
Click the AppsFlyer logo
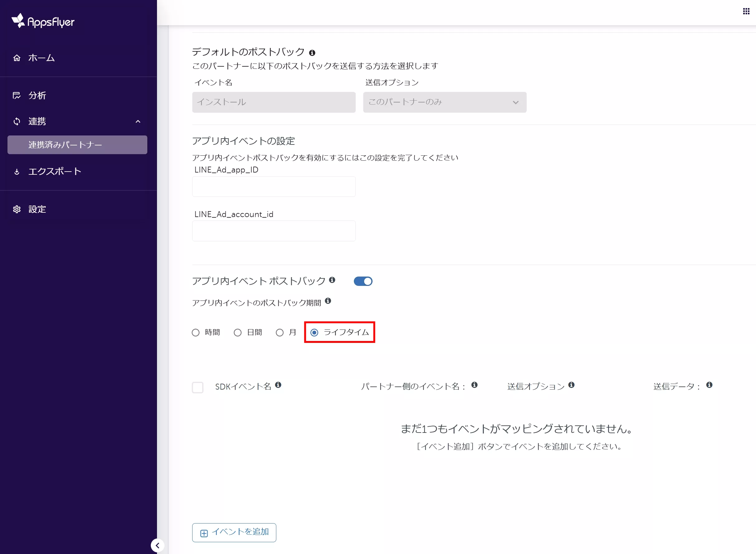tap(43, 21)
